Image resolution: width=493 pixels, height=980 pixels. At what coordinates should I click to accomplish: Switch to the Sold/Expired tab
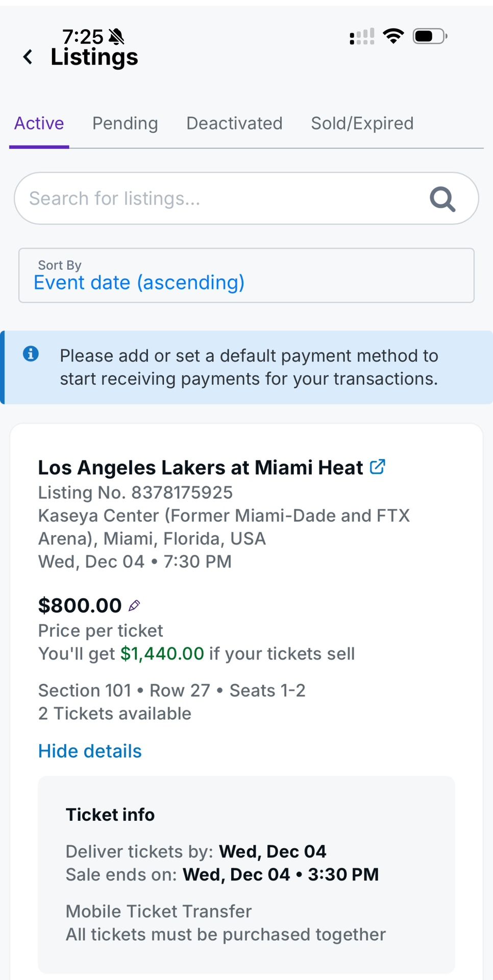pyautogui.click(x=362, y=124)
